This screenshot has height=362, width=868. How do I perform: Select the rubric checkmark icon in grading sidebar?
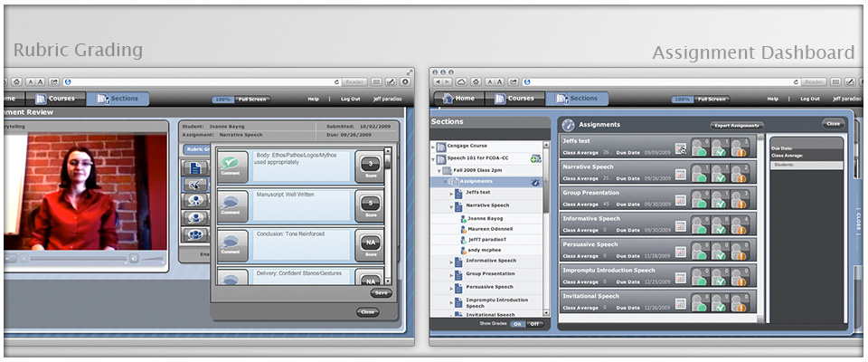click(x=195, y=184)
